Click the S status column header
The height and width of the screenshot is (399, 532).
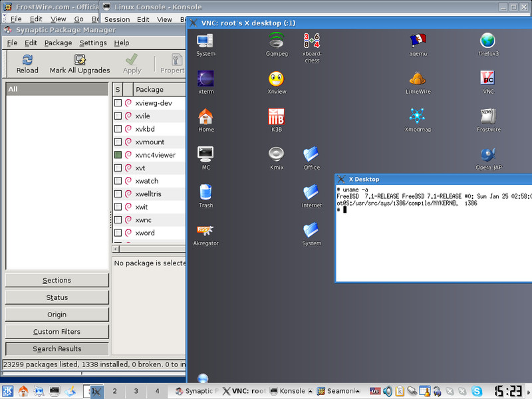coord(118,89)
